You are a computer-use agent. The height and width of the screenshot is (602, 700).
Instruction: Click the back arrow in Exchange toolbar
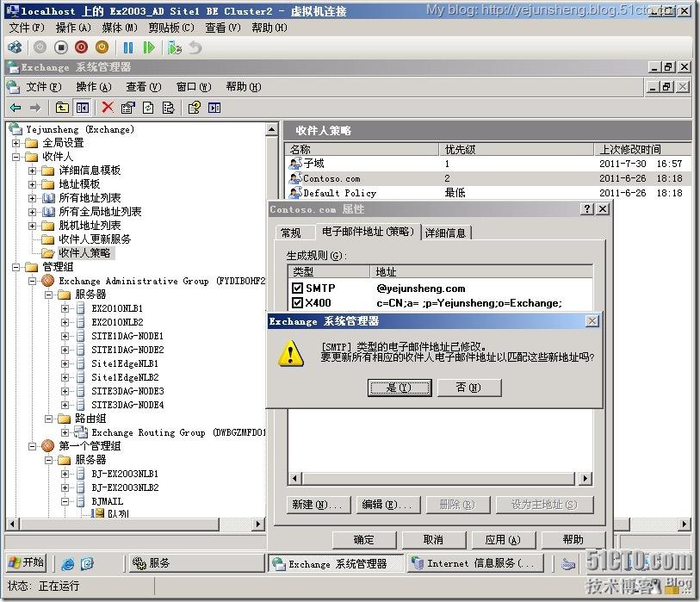click(15, 108)
